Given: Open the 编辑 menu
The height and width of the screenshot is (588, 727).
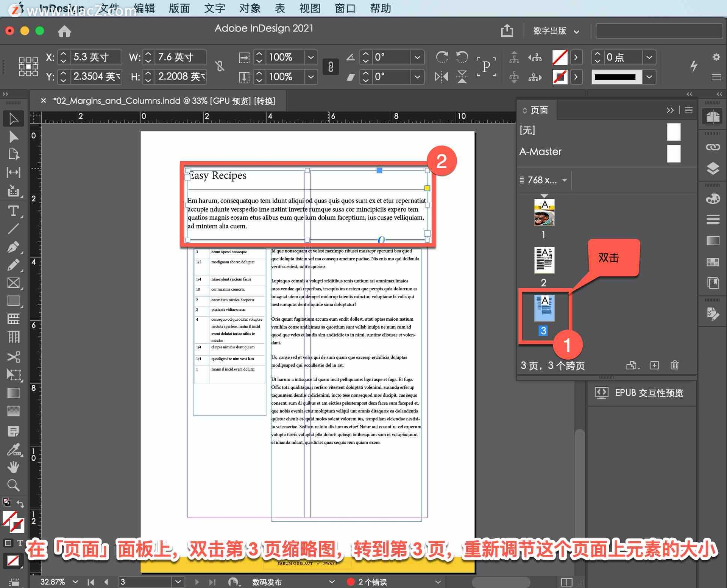Looking at the screenshot, I should 144,8.
